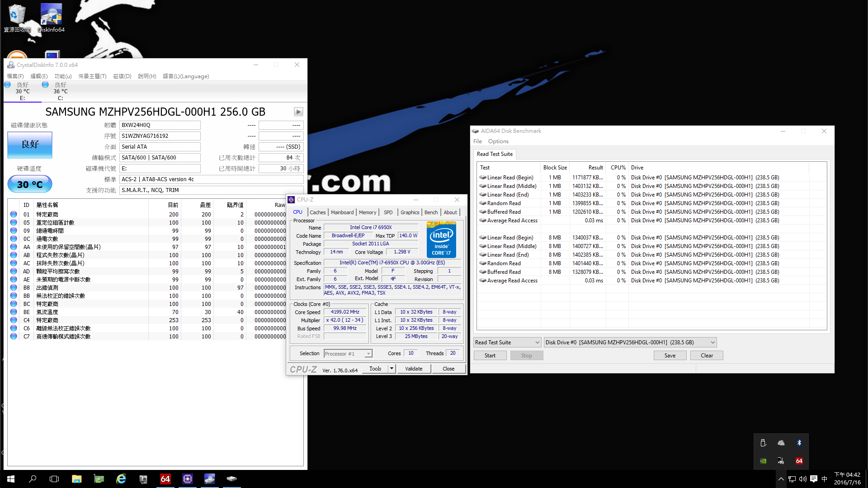Image resolution: width=868 pixels, height=488 pixels.
Task: Click the firmware field BXW24H0Q
Action: 160,125
